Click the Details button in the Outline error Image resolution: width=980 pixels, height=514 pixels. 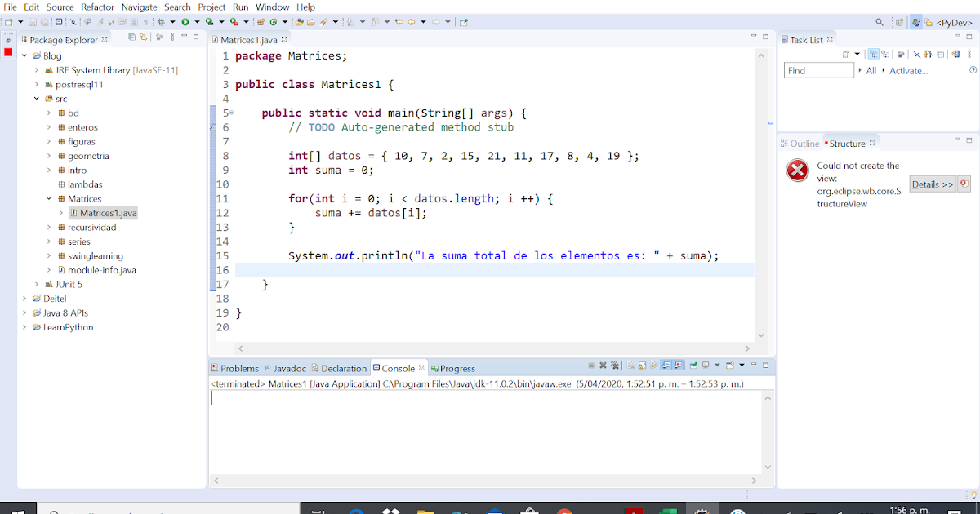coord(933,184)
